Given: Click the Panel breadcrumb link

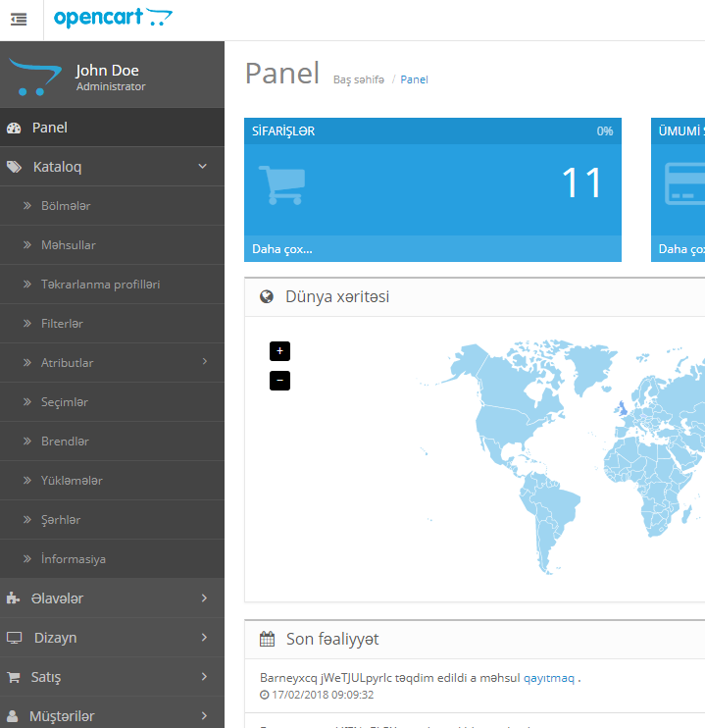Looking at the screenshot, I should [414, 79].
